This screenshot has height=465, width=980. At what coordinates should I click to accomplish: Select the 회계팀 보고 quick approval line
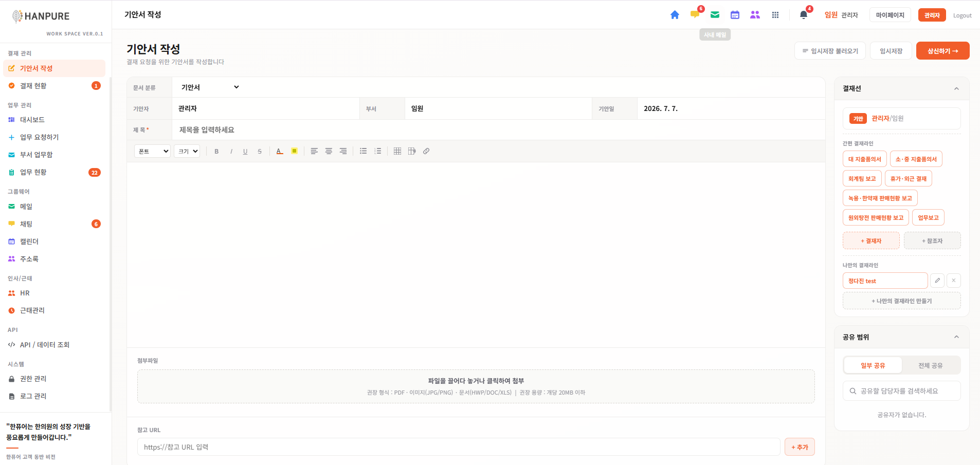pos(862,178)
